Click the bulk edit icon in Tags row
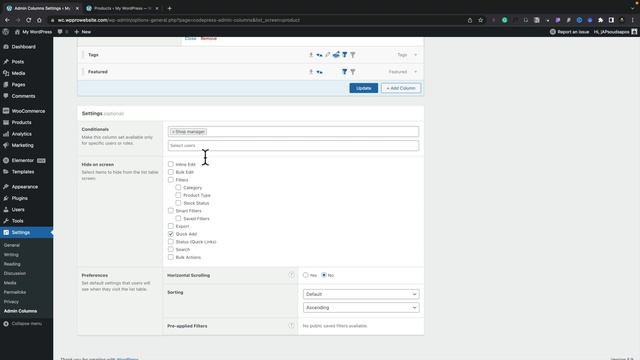This screenshot has height=360, width=640. 336,55
